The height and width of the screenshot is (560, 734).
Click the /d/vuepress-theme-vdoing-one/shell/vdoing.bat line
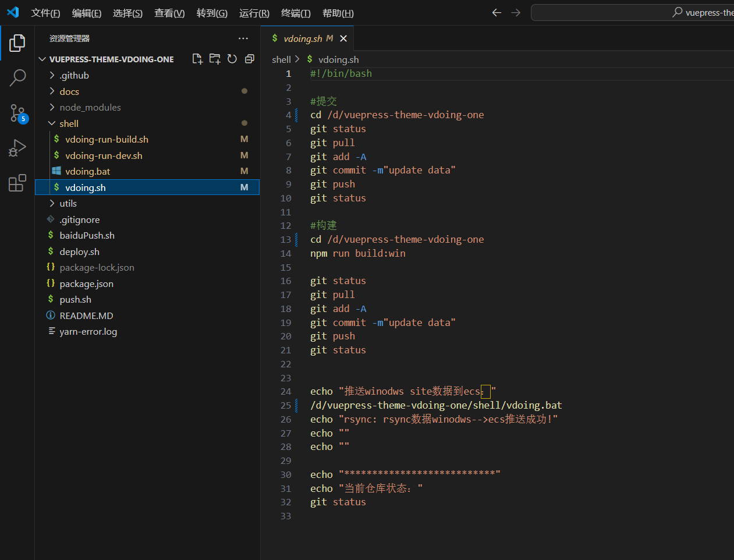pyautogui.click(x=436, y=405)
